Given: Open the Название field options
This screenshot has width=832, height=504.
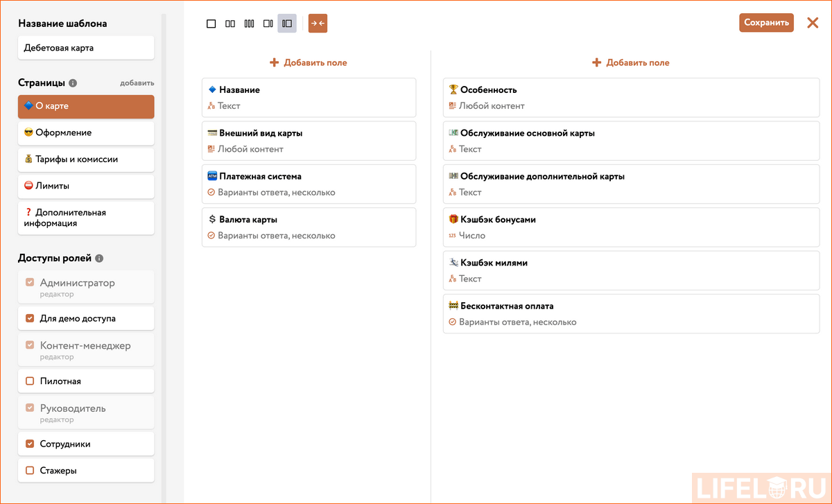Looking at the screenshot, I should [309, 97].
